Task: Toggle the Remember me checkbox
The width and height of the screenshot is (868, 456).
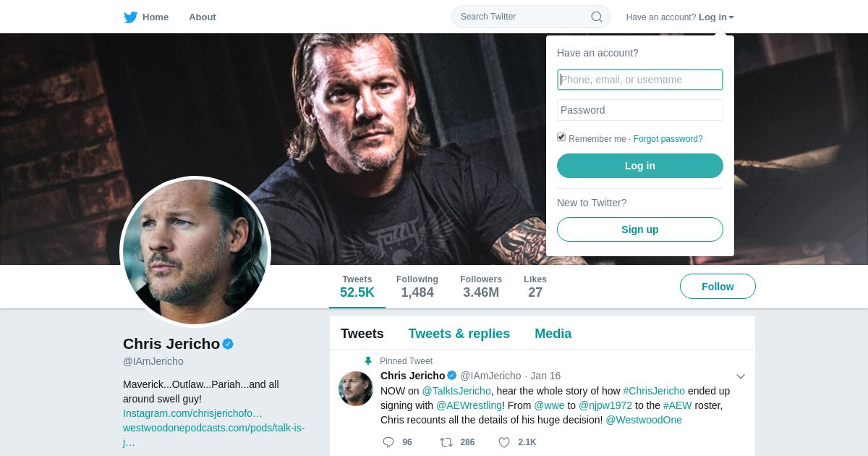Action: click(561, 138)
